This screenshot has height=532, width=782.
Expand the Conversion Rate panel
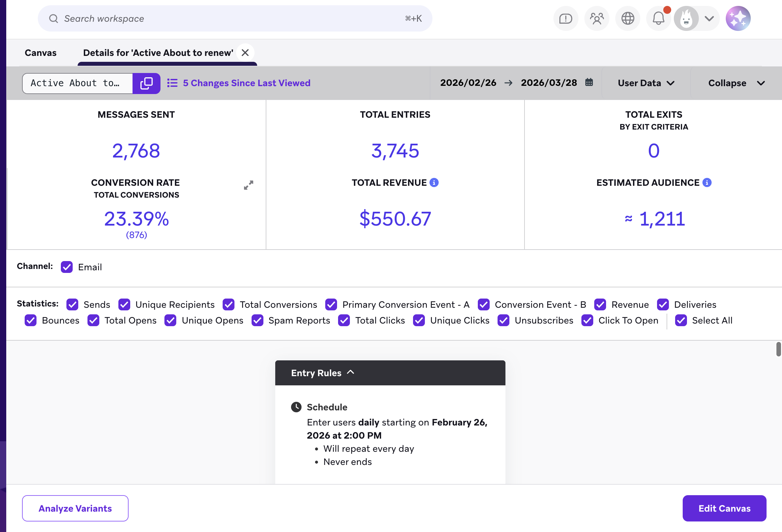249,185
